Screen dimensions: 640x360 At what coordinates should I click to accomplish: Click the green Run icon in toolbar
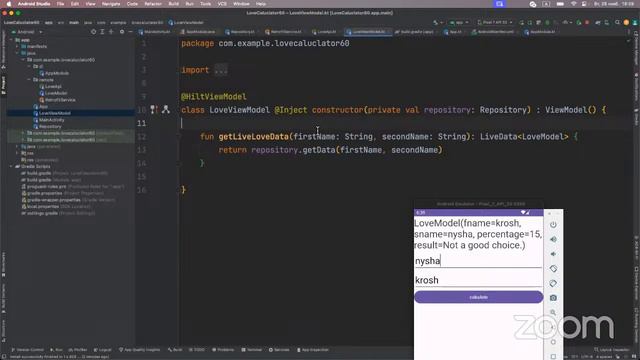pyautogui.click(x=522, y=22)
